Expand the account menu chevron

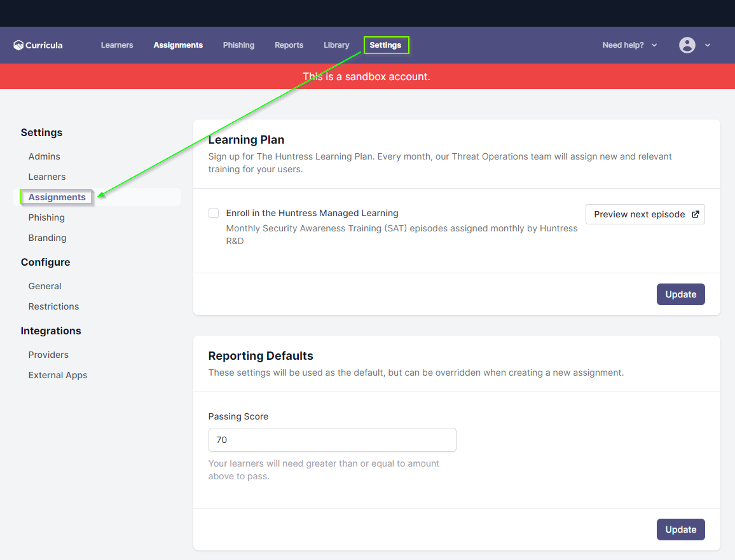[708, 45]
